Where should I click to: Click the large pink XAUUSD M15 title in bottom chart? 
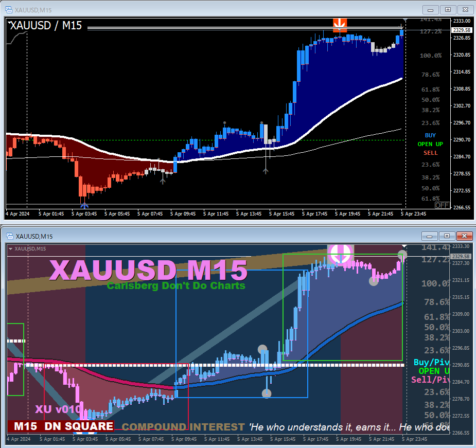tap(148, 270)
